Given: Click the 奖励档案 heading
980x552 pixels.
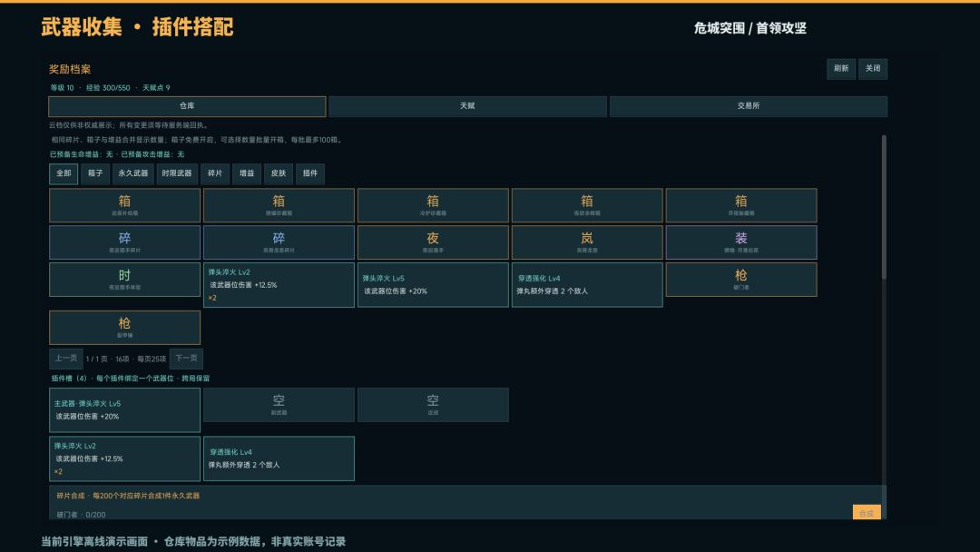Looking at the screenshot, I should click(70, 69).
